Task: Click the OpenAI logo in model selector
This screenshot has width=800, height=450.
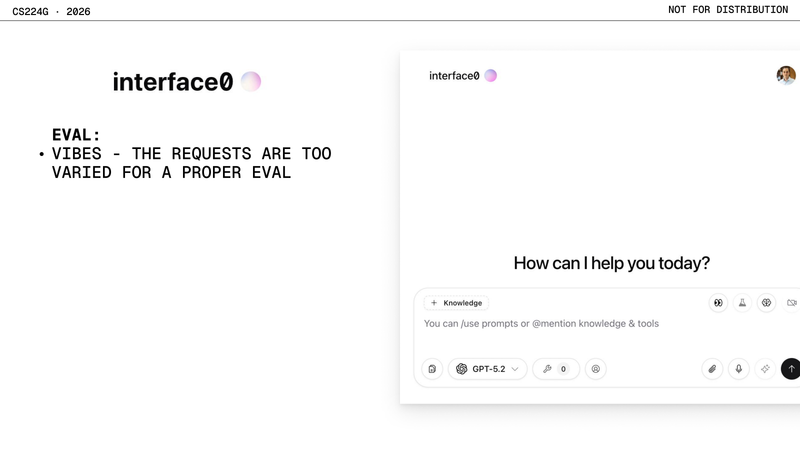Action: [x=462, y=369]
